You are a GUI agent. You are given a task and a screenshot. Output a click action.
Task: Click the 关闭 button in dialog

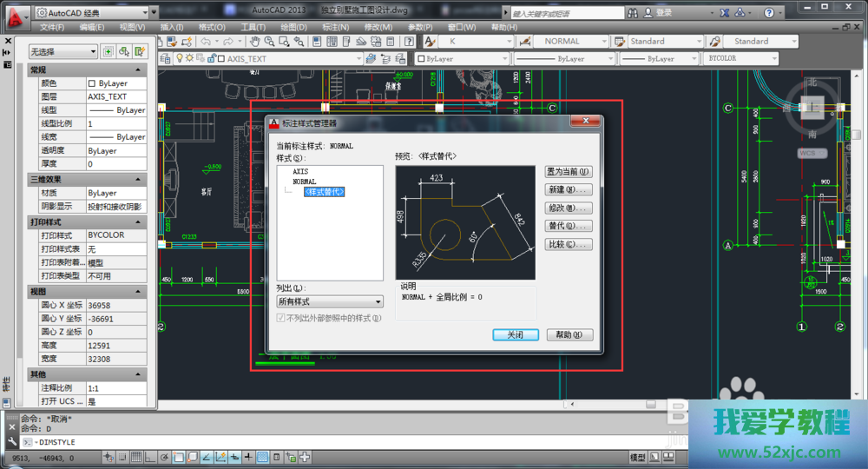click(x=516, y=335)
